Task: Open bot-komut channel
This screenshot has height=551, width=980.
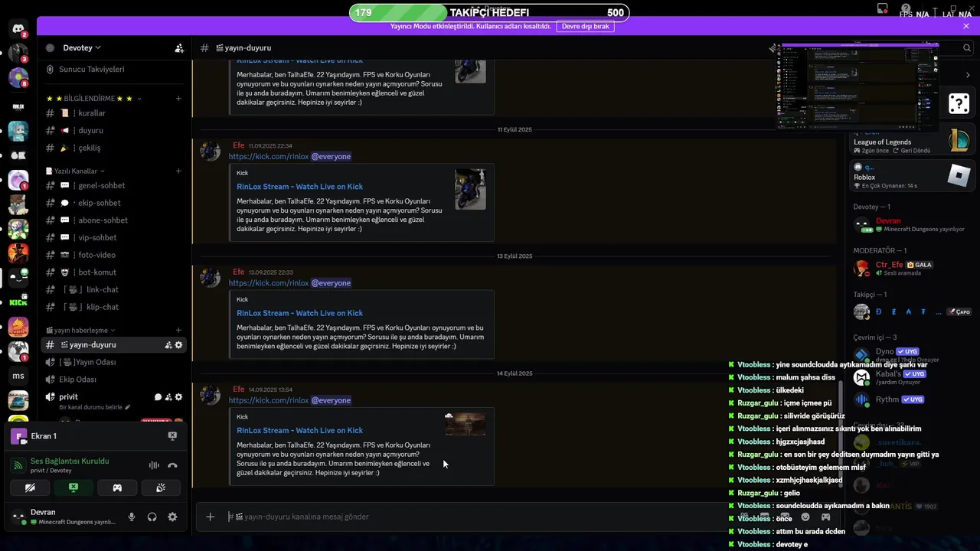Action: click(115, 272)
